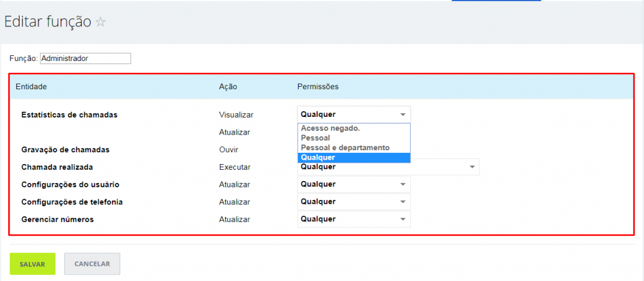Open Configurações de telefonia permission dropdown
The height and width of the screenshot is (281, 644).
353,202
